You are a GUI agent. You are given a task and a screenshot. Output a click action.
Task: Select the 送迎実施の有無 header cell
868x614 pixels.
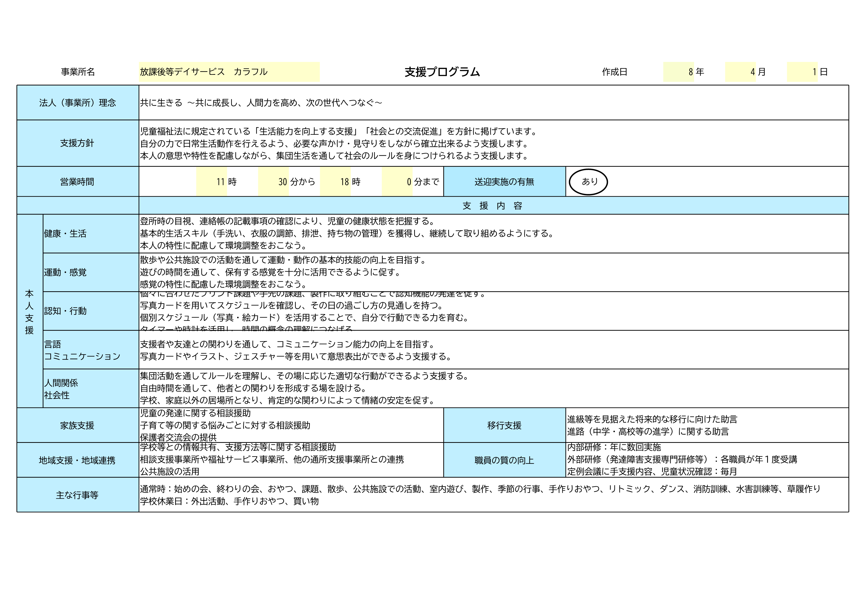click(504, 182)
